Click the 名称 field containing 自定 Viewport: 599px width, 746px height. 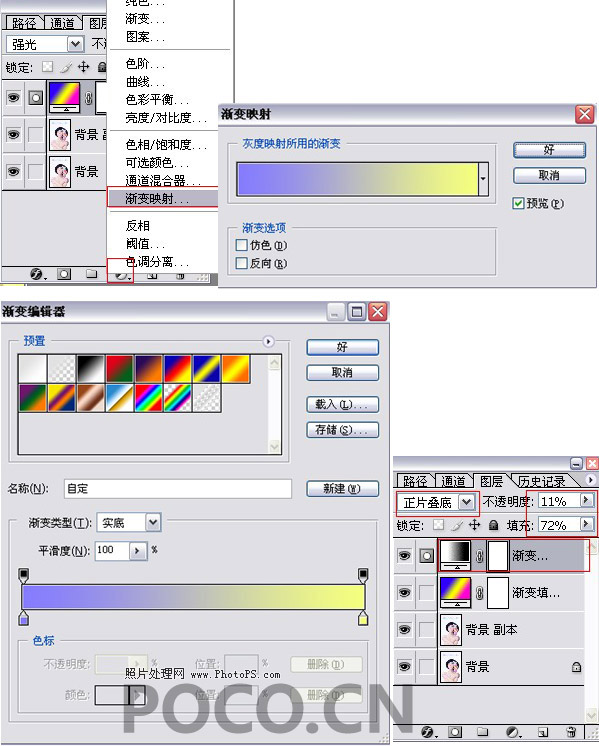[177, 489]
